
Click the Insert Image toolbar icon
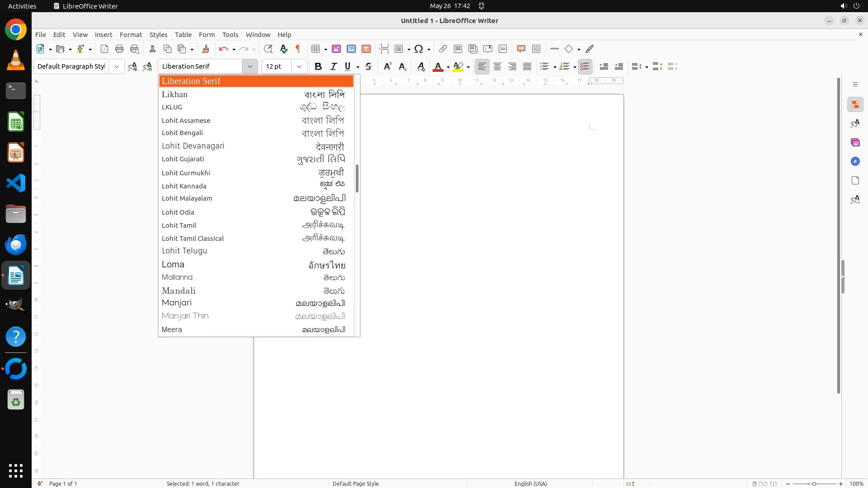click(336, 49)
